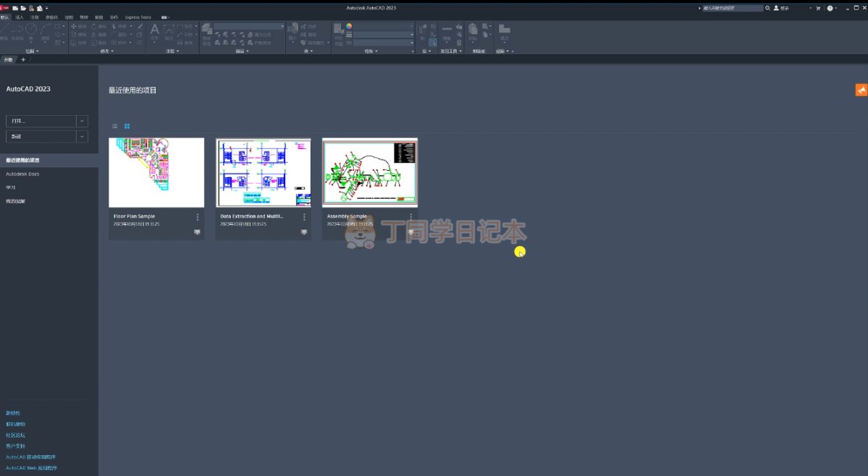Expand the Help menu dropdown arrow
This screenshot has height=476, width=868.
click(837, 8)
